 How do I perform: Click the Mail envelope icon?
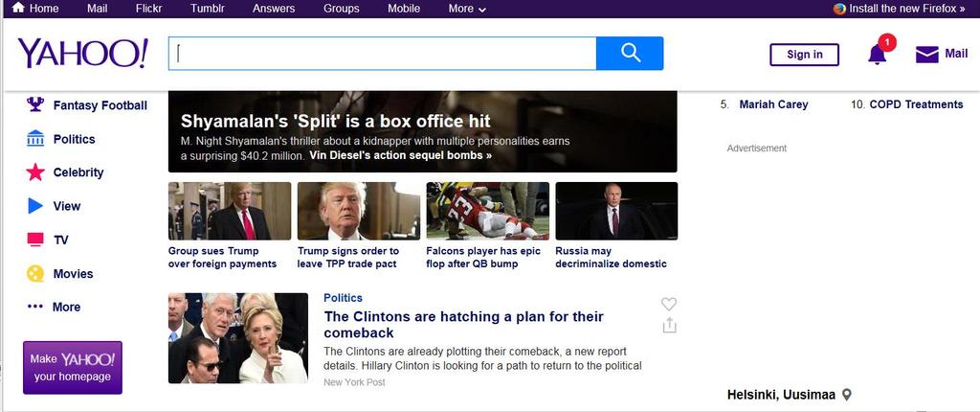click(926, 55)
